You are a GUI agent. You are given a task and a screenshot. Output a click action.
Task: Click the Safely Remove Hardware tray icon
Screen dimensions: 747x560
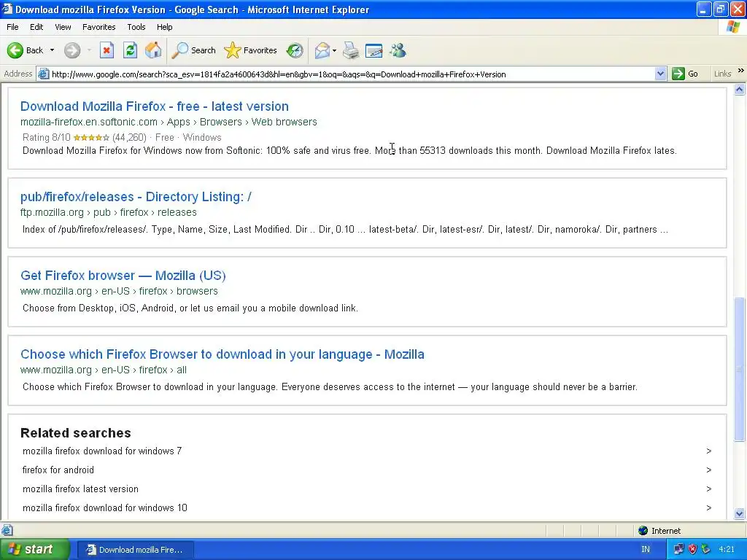706,550
